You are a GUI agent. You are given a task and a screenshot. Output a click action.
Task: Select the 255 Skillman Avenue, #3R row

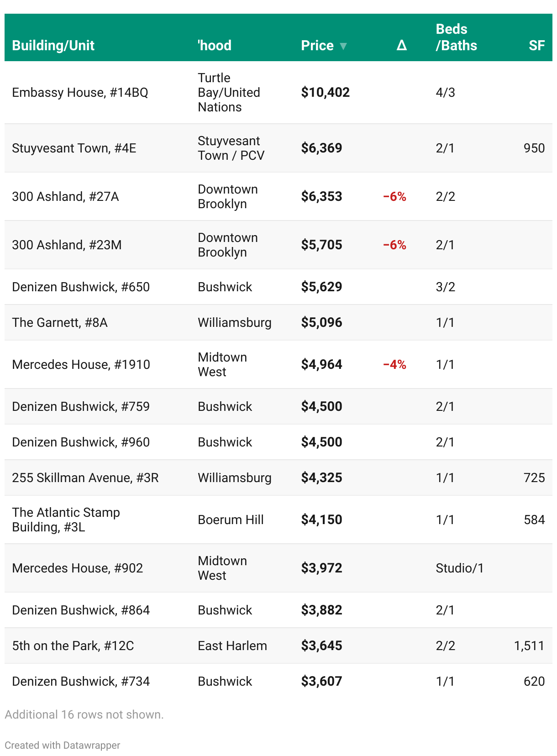coord(85,478)
